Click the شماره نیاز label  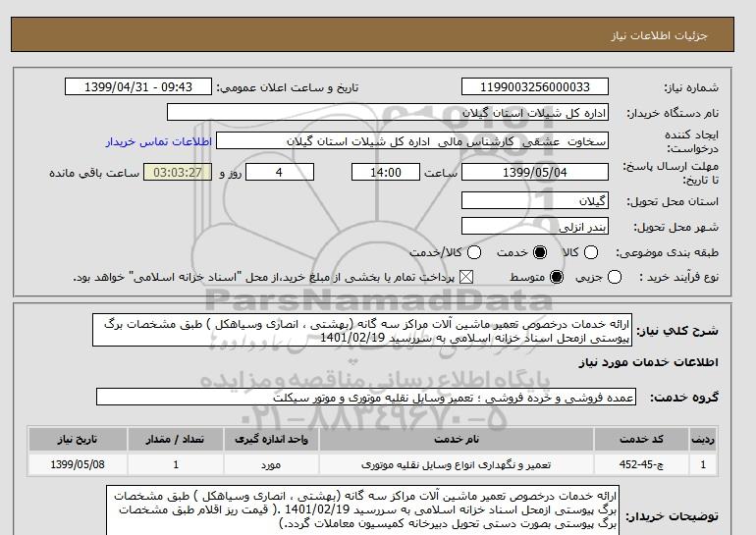pos(691,87)
